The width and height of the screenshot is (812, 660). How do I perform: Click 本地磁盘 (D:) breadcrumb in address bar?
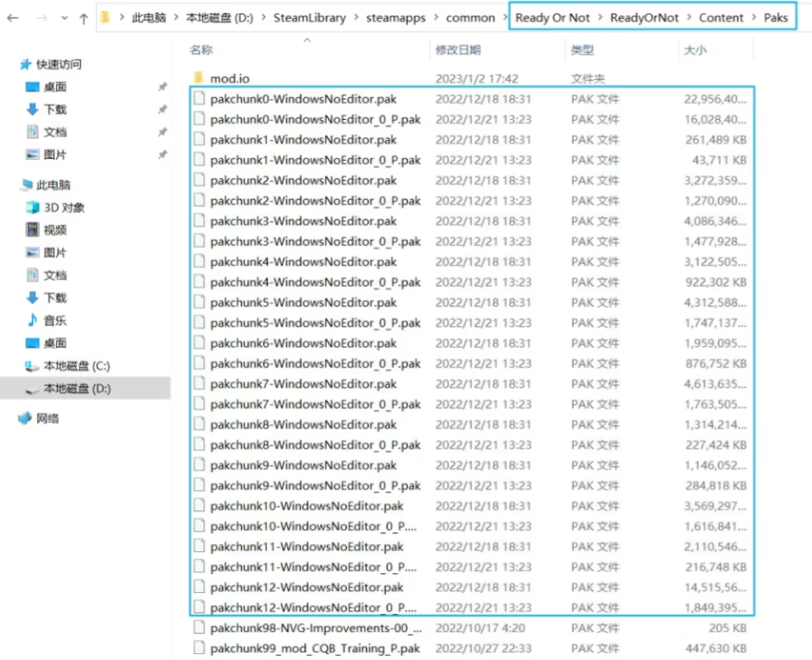219,18
